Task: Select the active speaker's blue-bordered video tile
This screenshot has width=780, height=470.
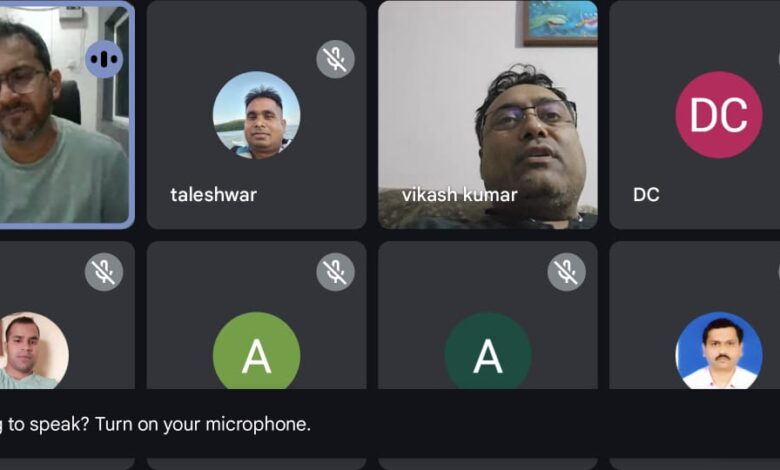Action: 67,115
